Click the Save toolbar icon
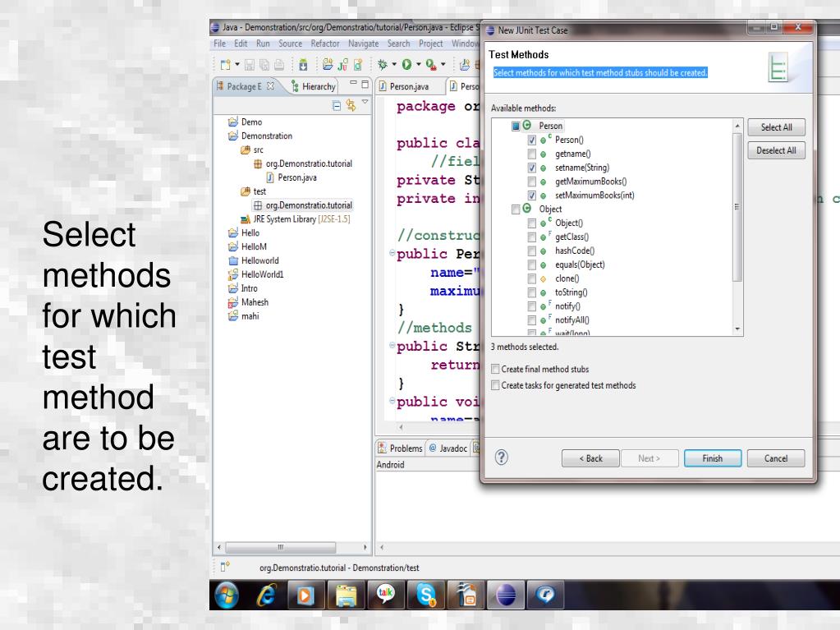This screenshot has width=840, height=630. pyautogui.click(x=250, y=65)
